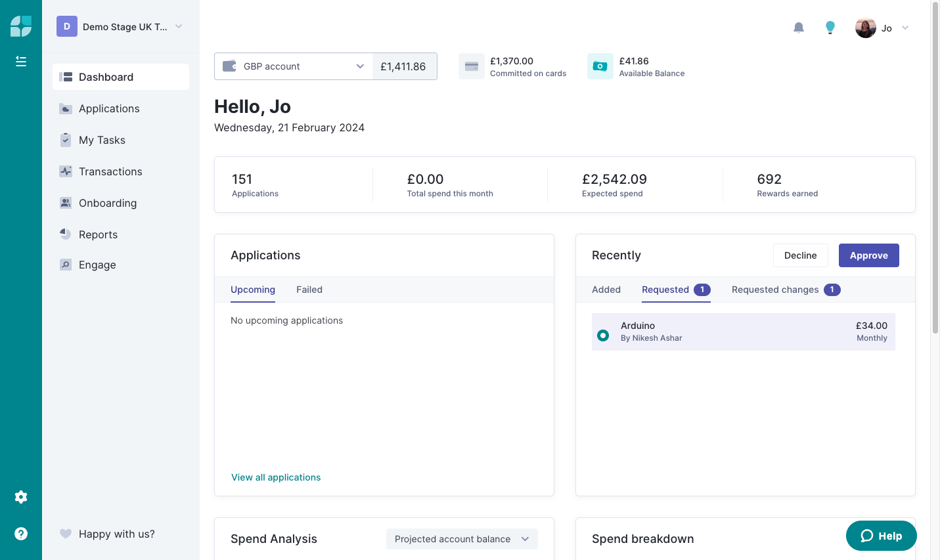Open the Requested changes tab
940x560 pixels.
786,290
